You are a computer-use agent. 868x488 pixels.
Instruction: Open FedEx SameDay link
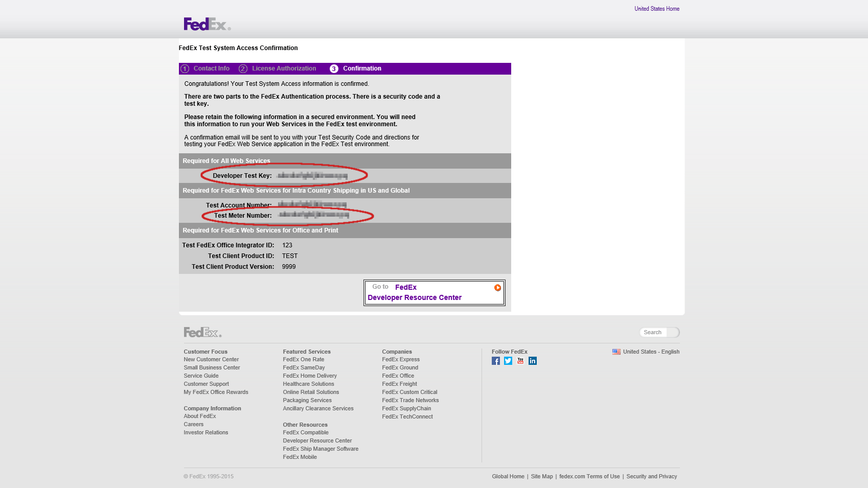pos(304,367)
